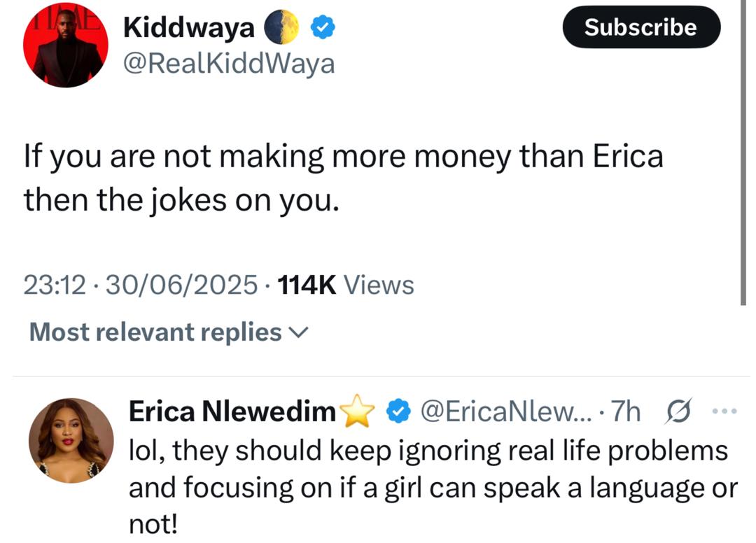View the 114K Views count details
Screen dimensions: 756x543
(x=345, y=285)
